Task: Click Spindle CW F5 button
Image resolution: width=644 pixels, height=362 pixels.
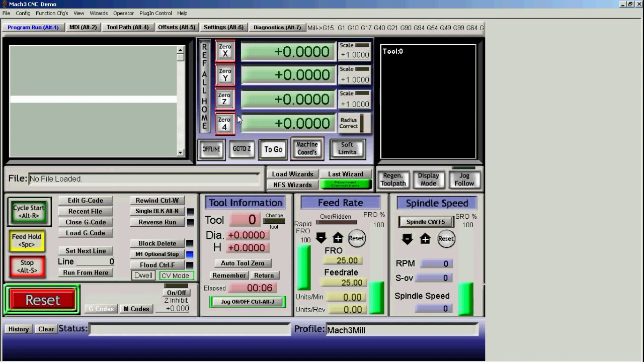Action: click(x=426, y=222)
